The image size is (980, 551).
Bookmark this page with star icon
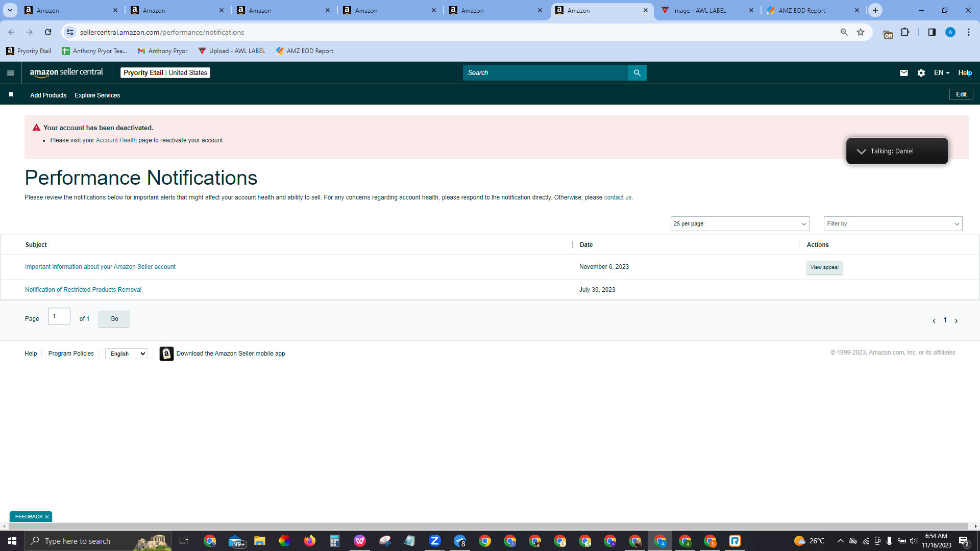coord(861,32)
